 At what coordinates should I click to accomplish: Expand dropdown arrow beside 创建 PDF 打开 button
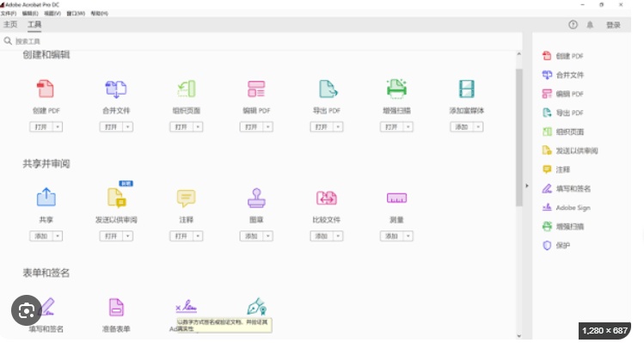[x=58, y=127]
